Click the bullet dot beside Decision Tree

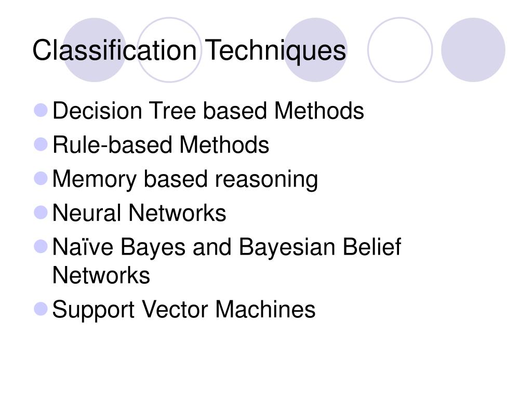pos(41,110)
